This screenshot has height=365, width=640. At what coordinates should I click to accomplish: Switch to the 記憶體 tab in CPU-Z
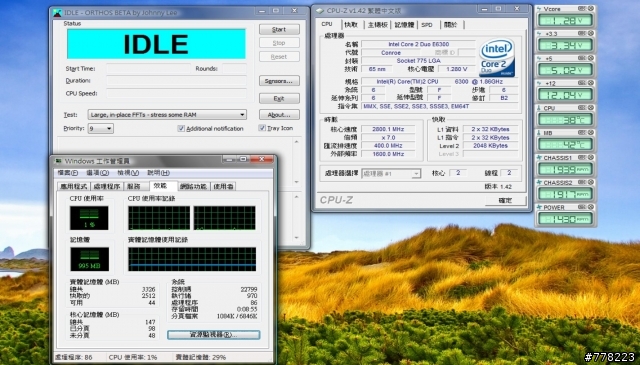pyautogui.click(x=404, y=25)
